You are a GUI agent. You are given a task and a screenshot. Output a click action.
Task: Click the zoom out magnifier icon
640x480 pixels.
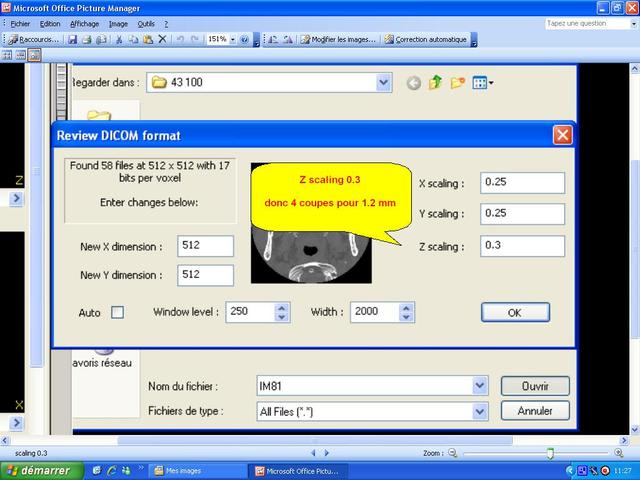point(452,453)
